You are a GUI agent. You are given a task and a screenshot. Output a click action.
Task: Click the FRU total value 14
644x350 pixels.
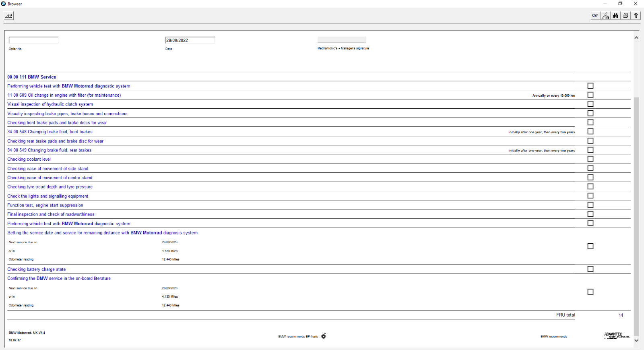point(621,315)
